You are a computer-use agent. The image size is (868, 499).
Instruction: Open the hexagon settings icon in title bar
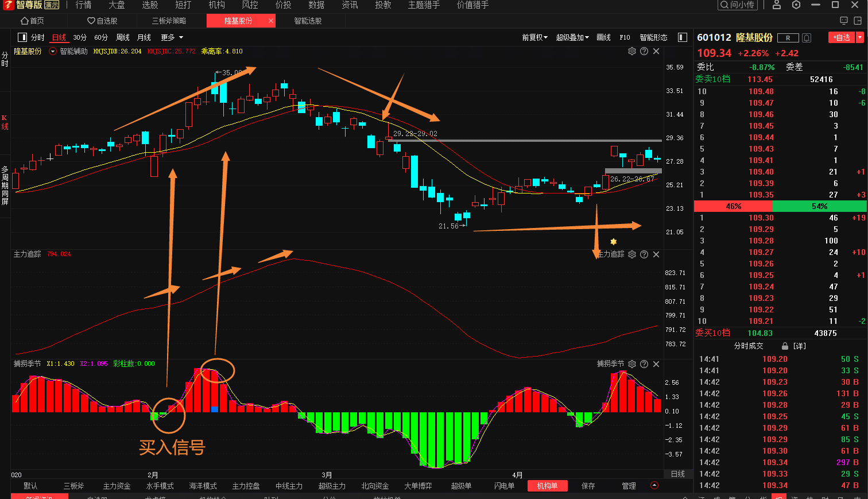pos(796,5)
